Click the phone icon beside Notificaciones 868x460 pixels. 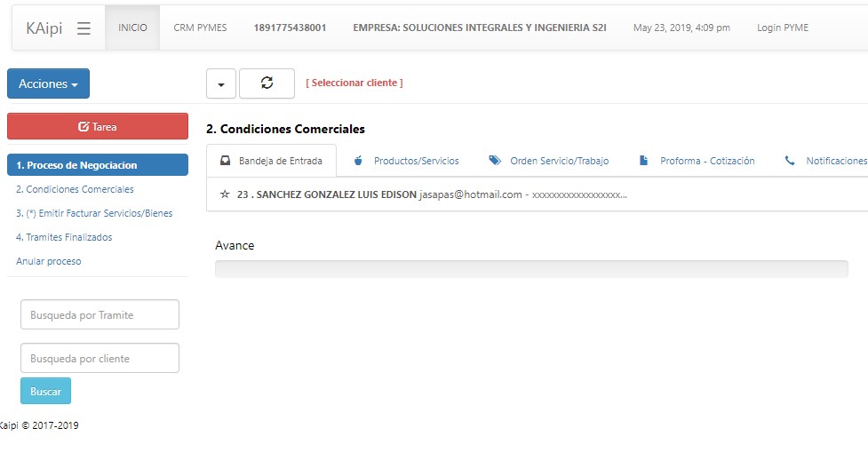pos(790,161)
